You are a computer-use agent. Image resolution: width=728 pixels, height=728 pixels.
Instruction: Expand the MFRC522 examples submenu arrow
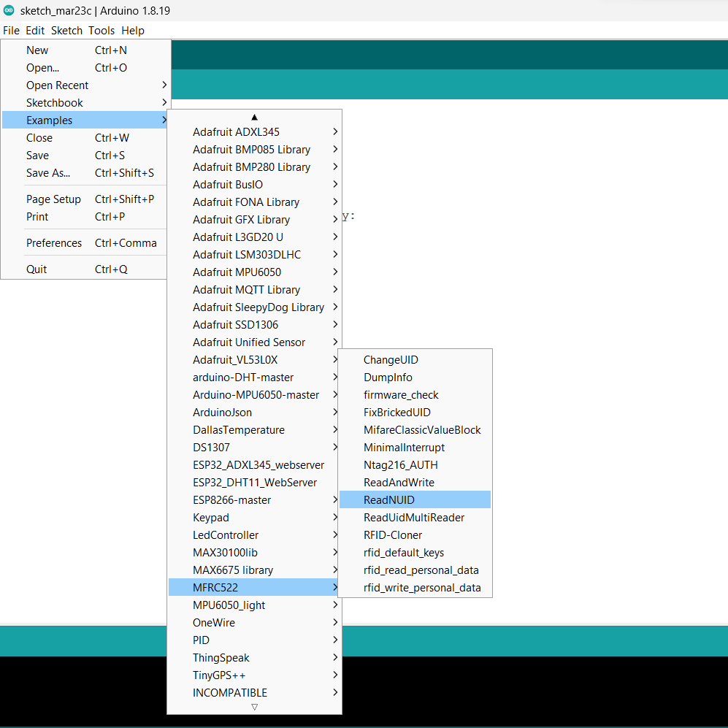point(334,587)
